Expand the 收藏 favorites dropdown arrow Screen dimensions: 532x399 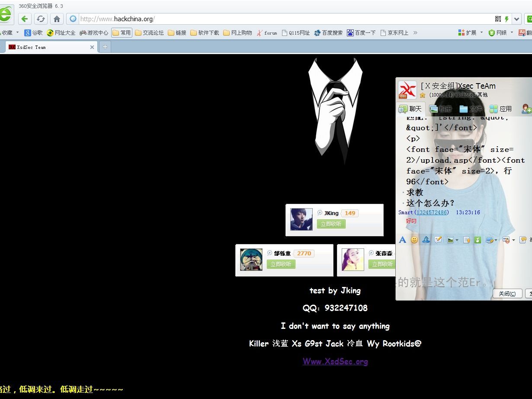pyautogui.click(x=17, y=32)
